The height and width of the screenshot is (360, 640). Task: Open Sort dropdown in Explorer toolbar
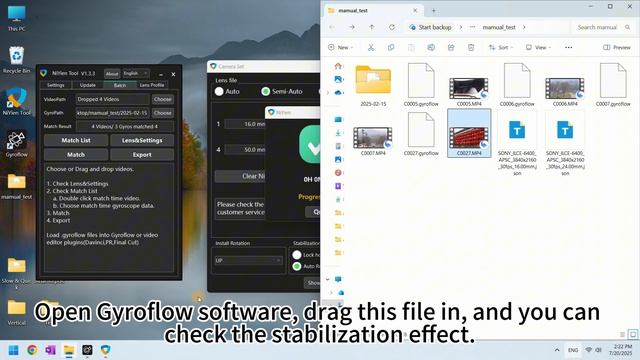tap(500, 48)
